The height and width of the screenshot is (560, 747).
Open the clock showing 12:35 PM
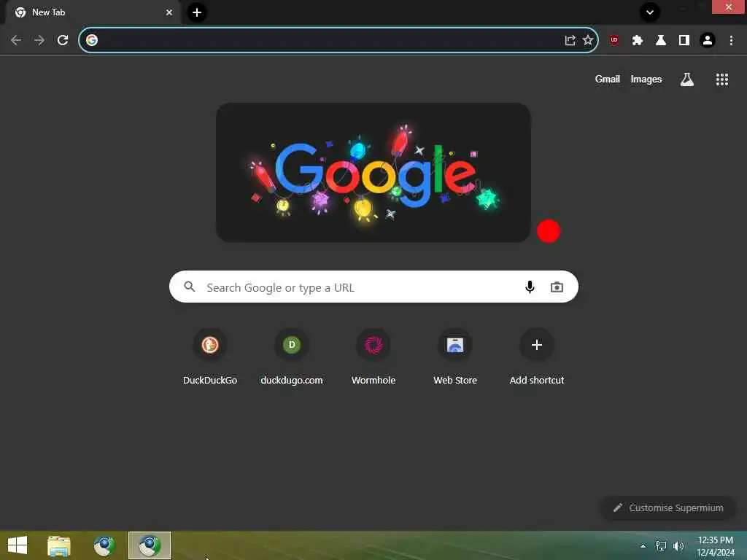(716, 546)
